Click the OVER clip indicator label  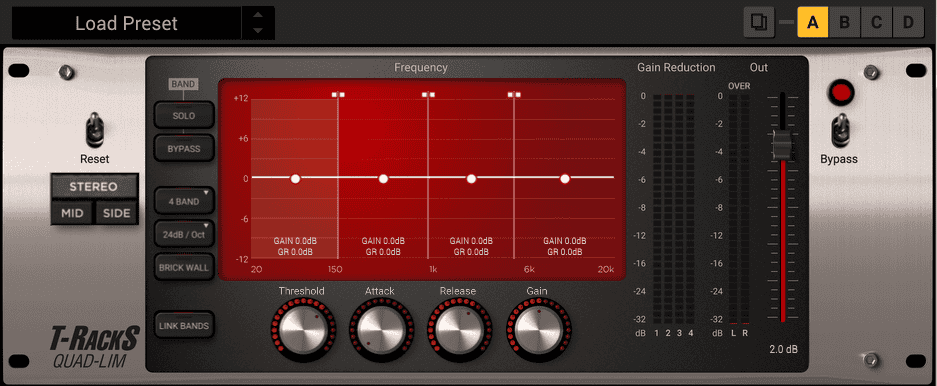[x=739, y=86]
